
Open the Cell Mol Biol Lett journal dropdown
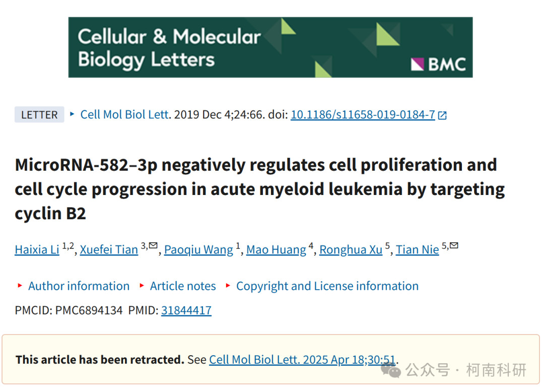pyautogui.click(x=124, y=114)
